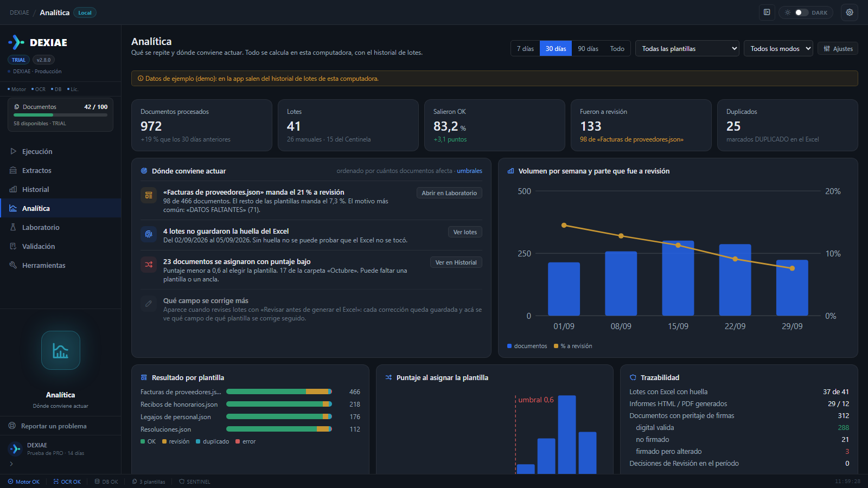Expand the account chevron below DEXIAE

pos(11,464)
